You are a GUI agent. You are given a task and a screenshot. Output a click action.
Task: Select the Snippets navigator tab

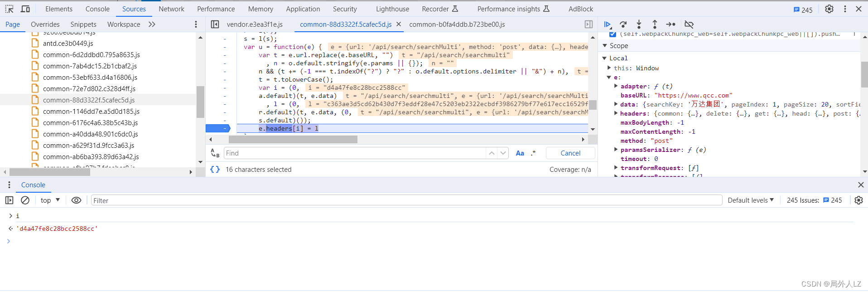[x=83, y=24]
